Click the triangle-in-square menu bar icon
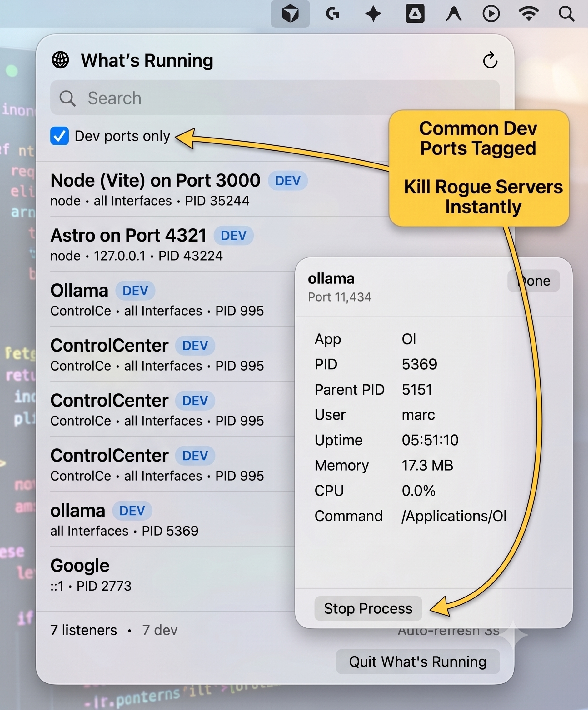 pos(415,14)
